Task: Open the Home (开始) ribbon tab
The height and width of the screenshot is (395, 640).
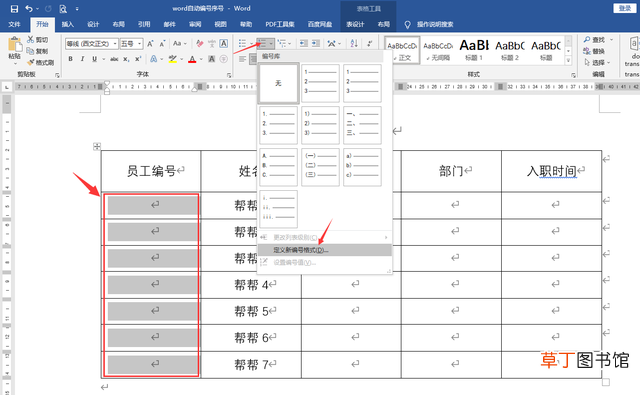Action: click(x=42, y=24)
